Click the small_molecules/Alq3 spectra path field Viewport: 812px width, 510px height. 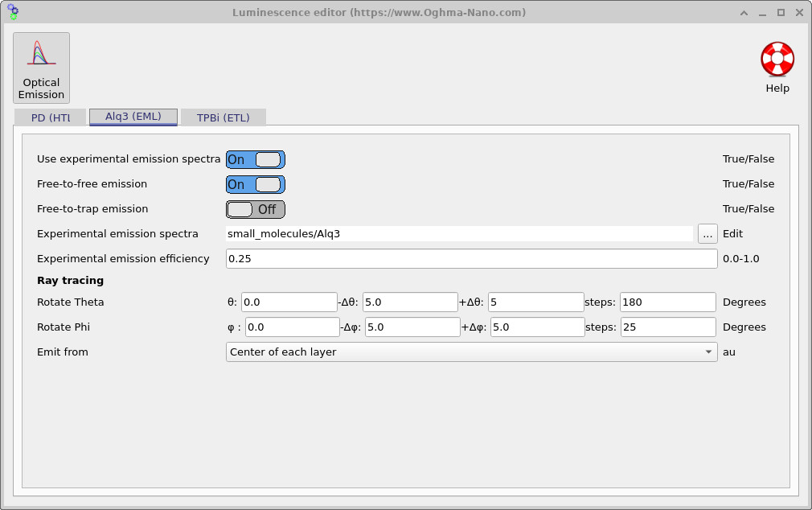point(458,233)
